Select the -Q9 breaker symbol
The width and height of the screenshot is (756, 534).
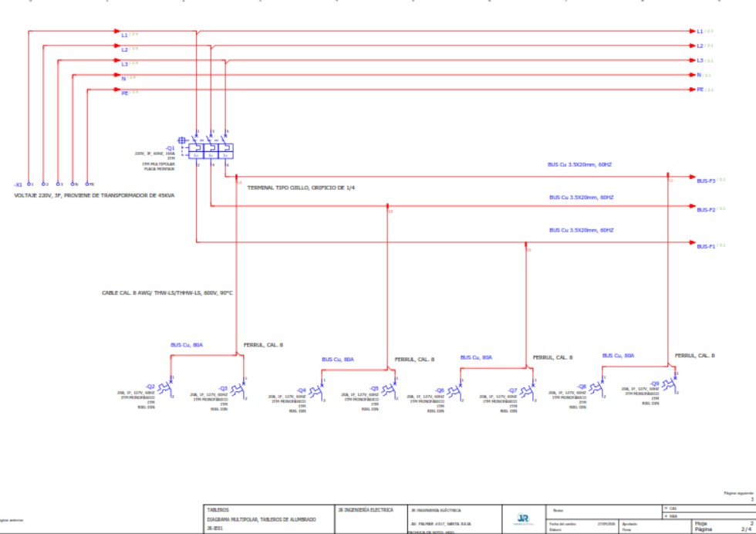[x=670, y=384]
